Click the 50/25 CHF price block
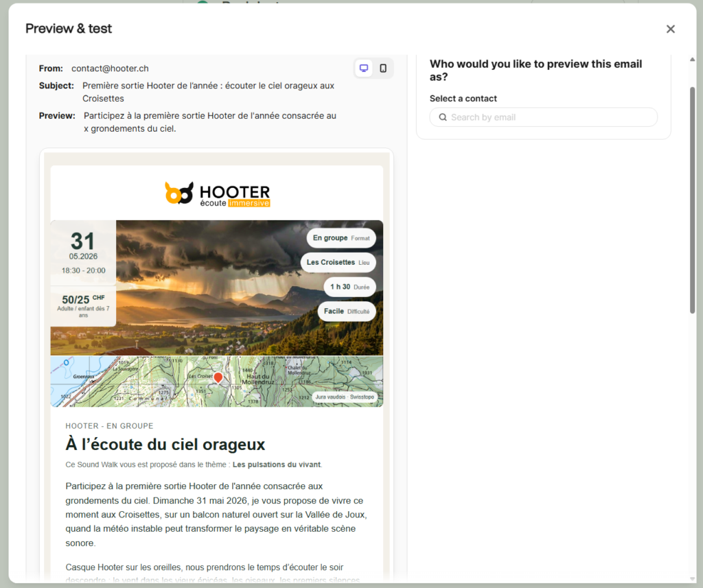This screenshot has height=588, width=703. [x=83, y=306]
